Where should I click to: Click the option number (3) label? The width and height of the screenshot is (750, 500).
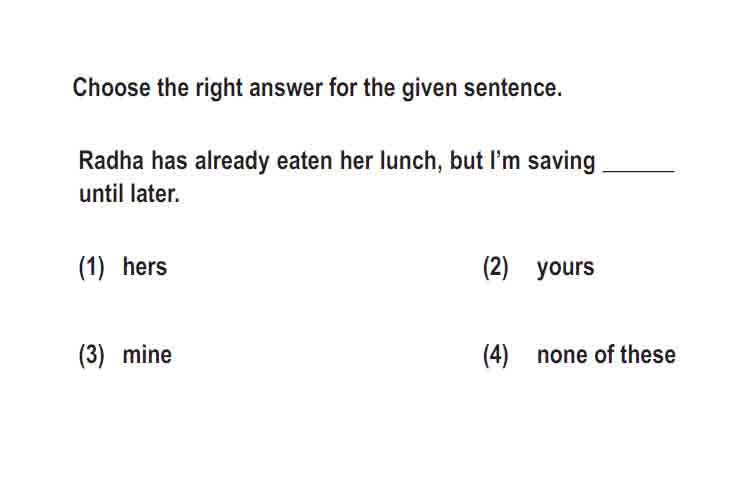(x=91, y=355)
